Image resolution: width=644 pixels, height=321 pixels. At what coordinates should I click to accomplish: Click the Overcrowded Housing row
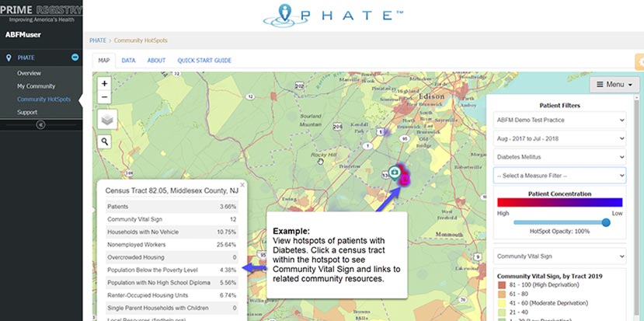172,257
